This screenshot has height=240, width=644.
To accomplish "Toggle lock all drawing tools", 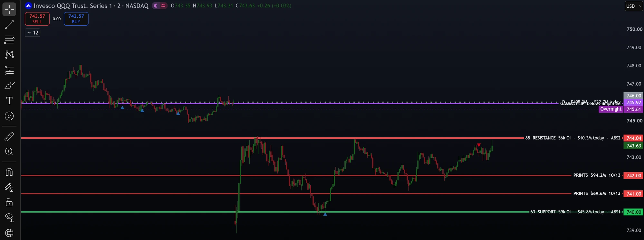I will pyautogui.click(x=9, y=202).
